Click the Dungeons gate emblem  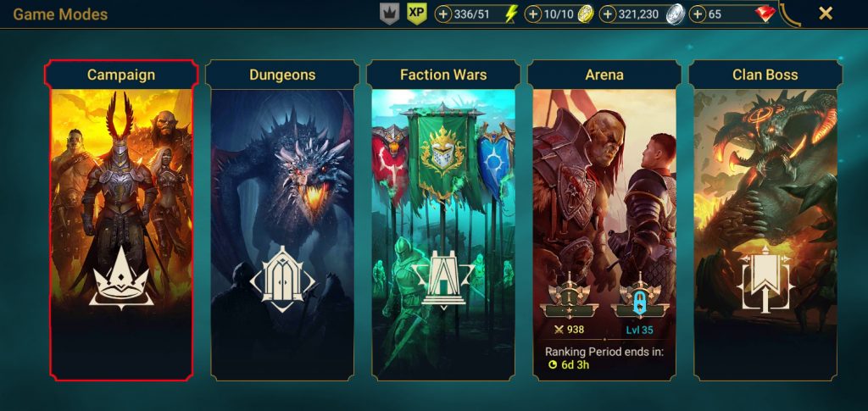click(x=282, y=279)
